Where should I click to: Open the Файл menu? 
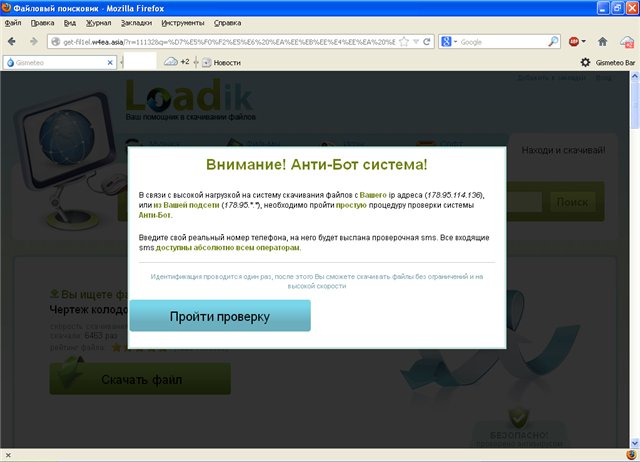click(x=14, y=21)
